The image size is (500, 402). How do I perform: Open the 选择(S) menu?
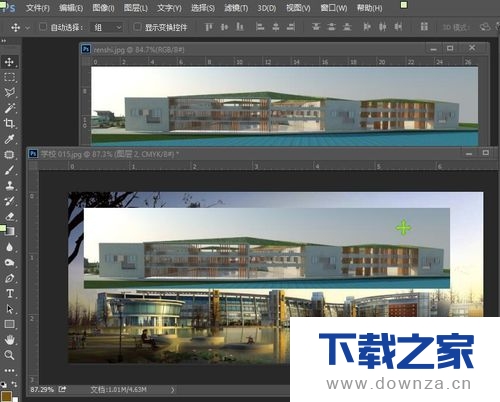coord(203,8)
